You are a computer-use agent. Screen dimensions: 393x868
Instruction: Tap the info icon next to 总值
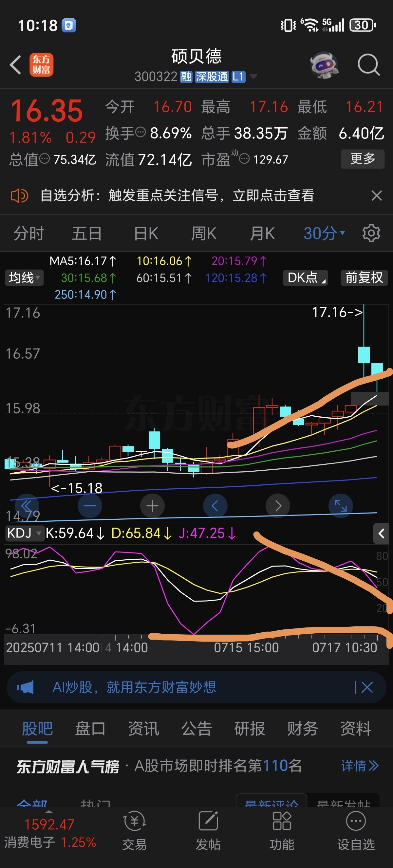pyautogui.click(x=45, y=158)
